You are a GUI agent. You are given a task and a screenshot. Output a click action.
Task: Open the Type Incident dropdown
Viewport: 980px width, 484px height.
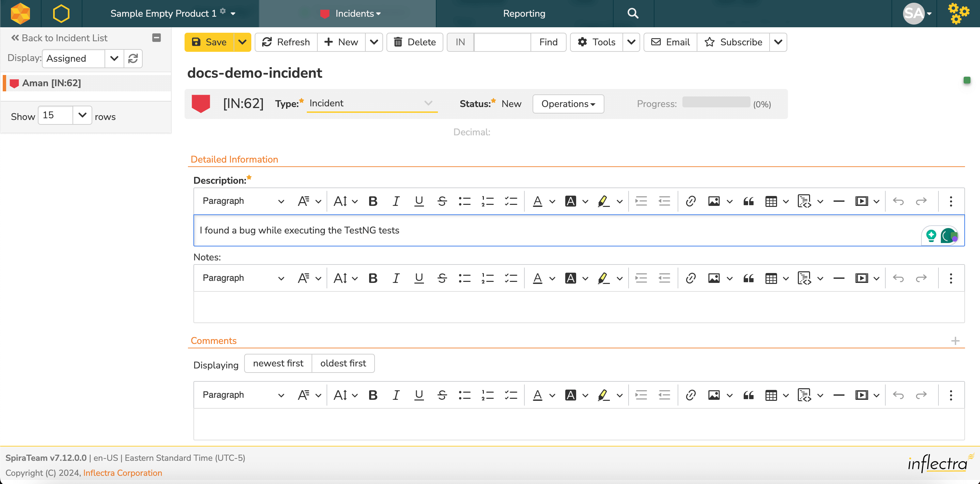click(371, 104)
